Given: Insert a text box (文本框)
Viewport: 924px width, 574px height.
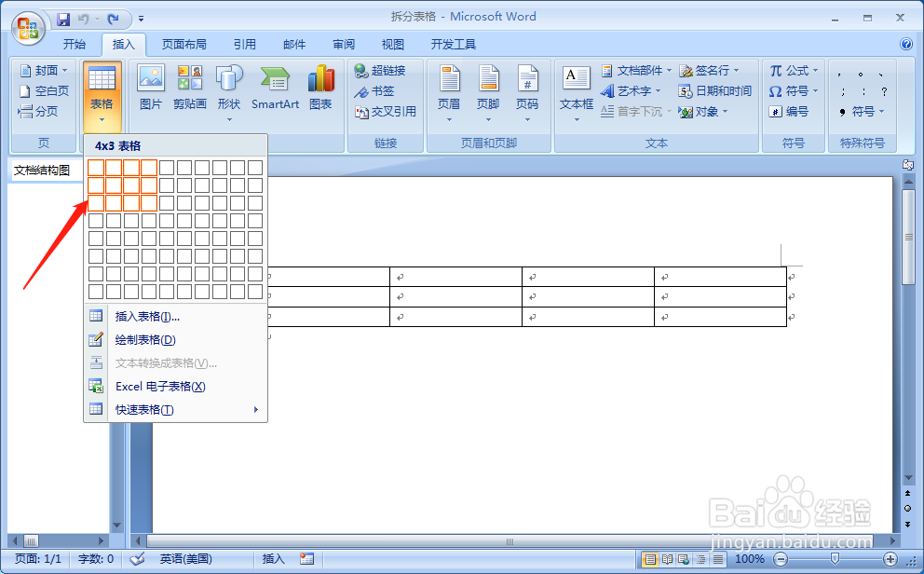Looking at the screenshot, I should pyautogui.click(x=577, y=93).
